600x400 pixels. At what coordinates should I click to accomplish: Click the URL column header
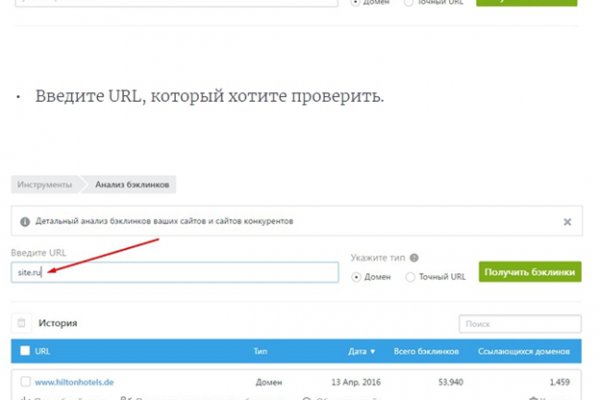point(43,352)
